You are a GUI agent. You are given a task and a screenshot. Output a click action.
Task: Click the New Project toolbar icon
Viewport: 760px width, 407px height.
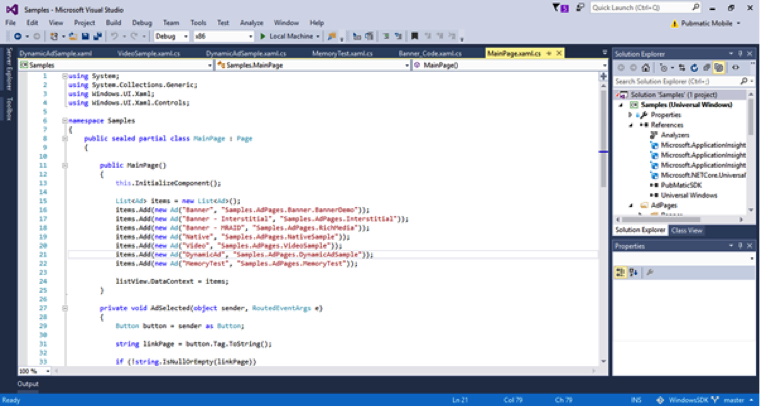pyautogui.click(x=54, y=36)
